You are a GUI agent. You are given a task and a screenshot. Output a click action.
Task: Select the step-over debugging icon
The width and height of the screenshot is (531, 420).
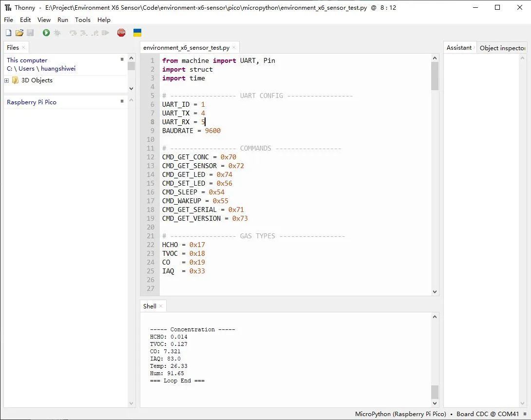(73, 32)
